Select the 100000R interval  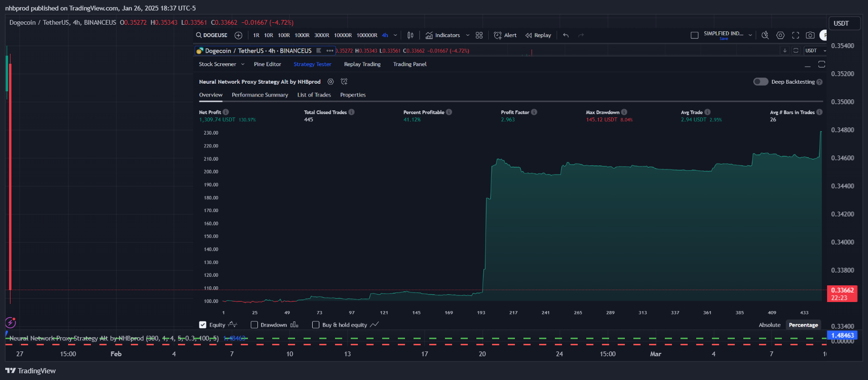[x=367, y=35]
